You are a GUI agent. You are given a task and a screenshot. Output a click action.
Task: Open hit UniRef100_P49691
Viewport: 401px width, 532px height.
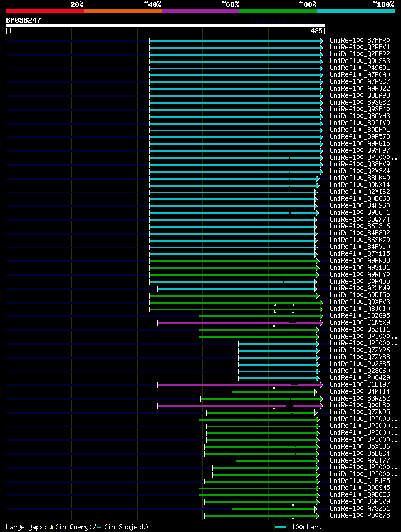pos(360,68)
